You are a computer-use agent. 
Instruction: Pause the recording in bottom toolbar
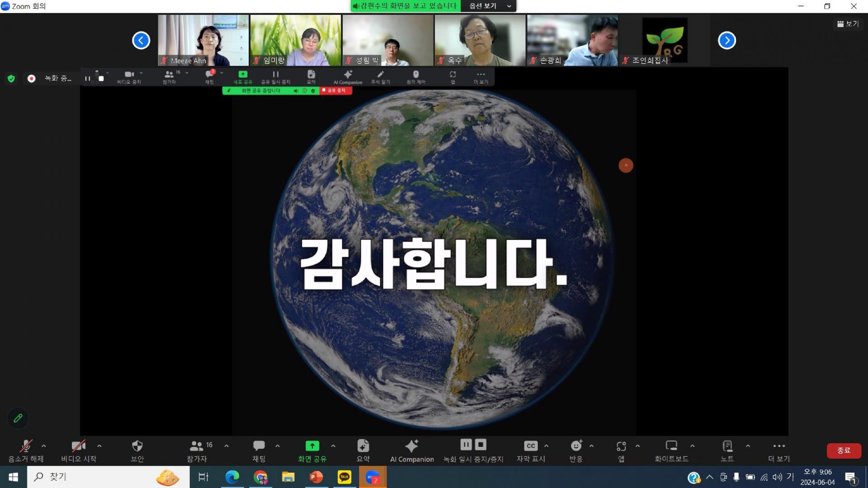click(x=466, y=445)
